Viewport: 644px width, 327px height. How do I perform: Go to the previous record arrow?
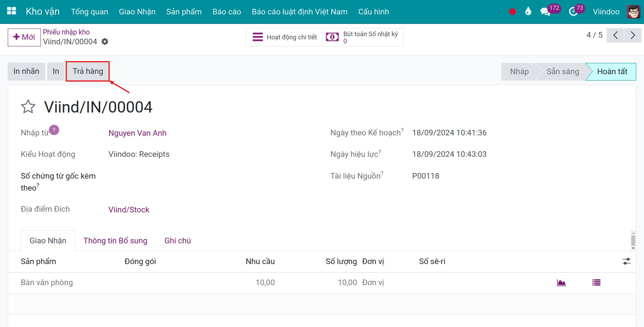[615, 35]
